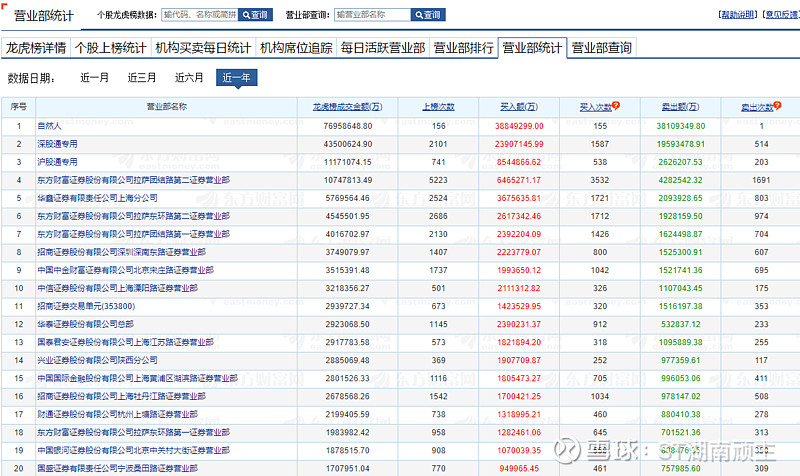Image resolution: width=800 pixels, height=476 pixels.
Task: Click the 23907145.99 买入额 value
Action: point(519,144)
